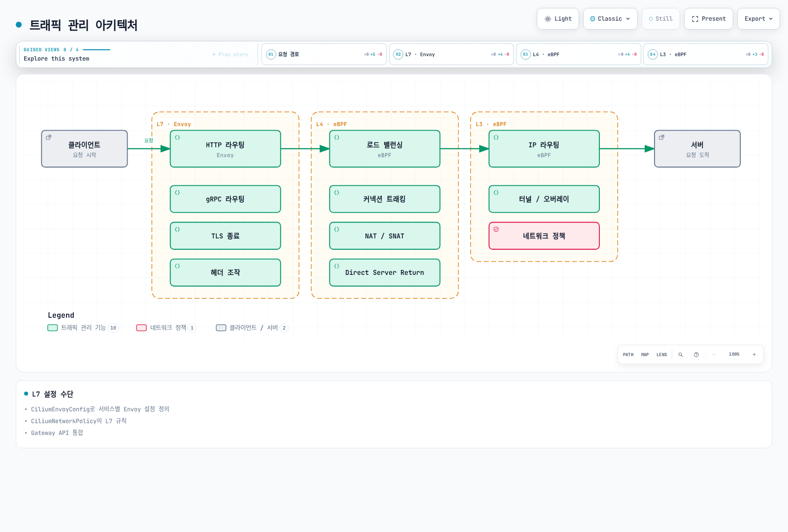The height and width of the screenshot is (532, 788).
Task: Click the L7 · Envoy group label
Action: (174, 124)
